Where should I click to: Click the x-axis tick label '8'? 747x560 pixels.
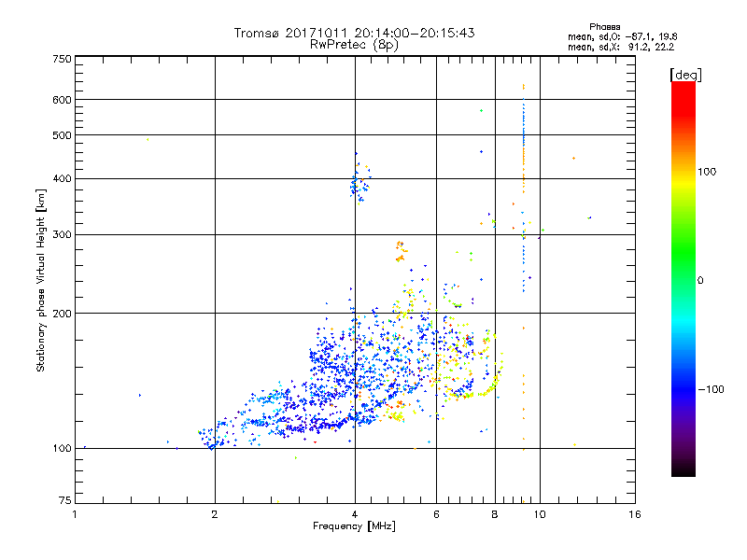pos(495,514)
